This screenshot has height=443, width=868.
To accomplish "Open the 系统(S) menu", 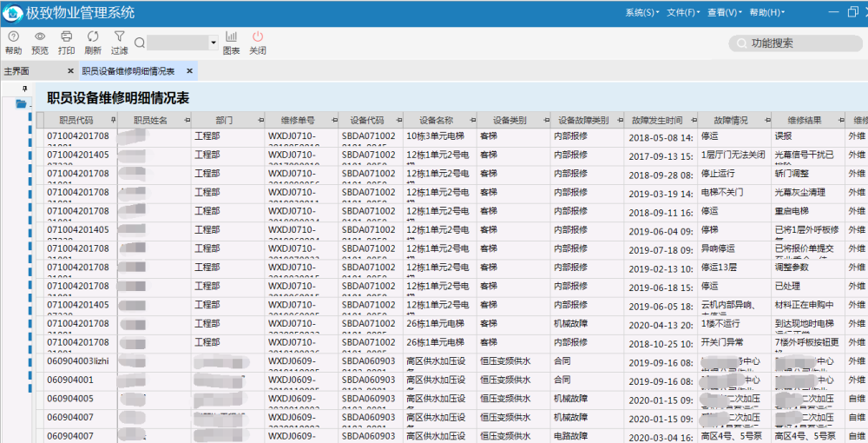I will coord(642,13).
